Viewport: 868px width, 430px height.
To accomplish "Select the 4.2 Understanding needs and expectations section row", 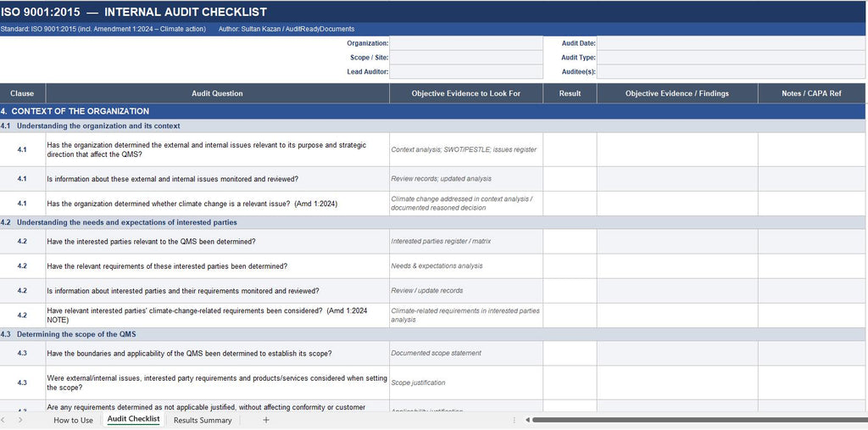I will [x=432, y=223].
